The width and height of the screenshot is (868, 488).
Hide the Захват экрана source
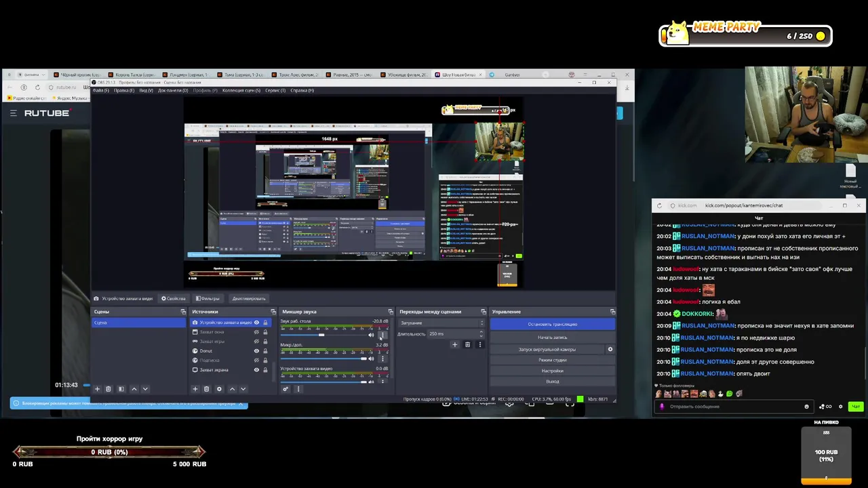(x=256, y=370)
